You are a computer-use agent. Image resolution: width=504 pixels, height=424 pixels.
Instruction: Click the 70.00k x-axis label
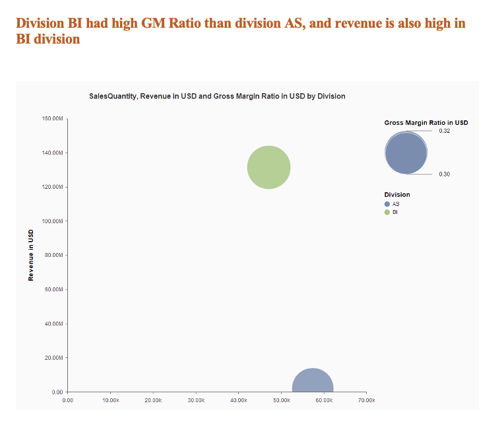[x=366, y=400]
